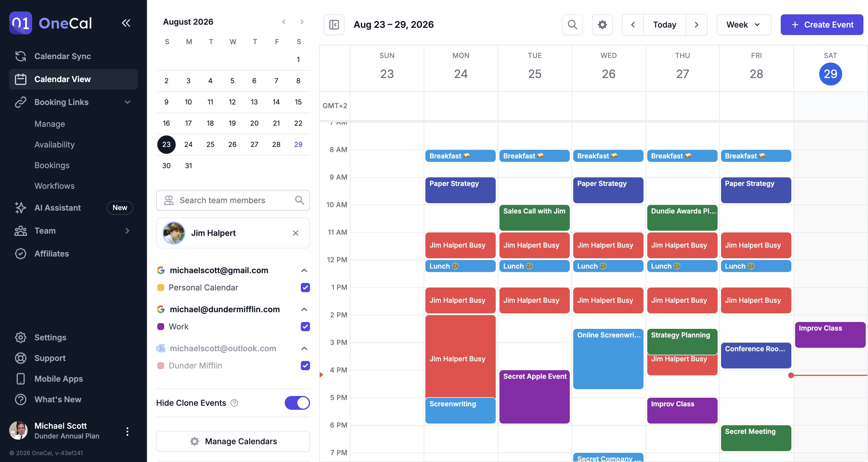This screenshot has width=868, height=462.
Task: Select August 23 in mini calendar
Action: tap(166, 145)
